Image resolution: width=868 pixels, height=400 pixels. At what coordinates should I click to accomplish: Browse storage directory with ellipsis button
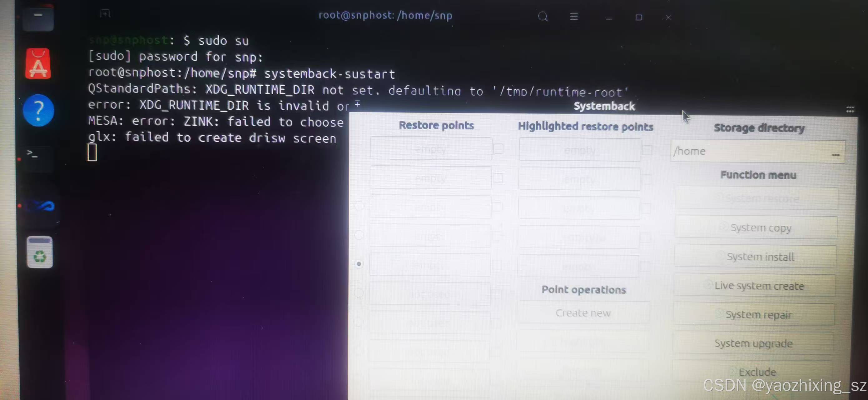[835, 155]
